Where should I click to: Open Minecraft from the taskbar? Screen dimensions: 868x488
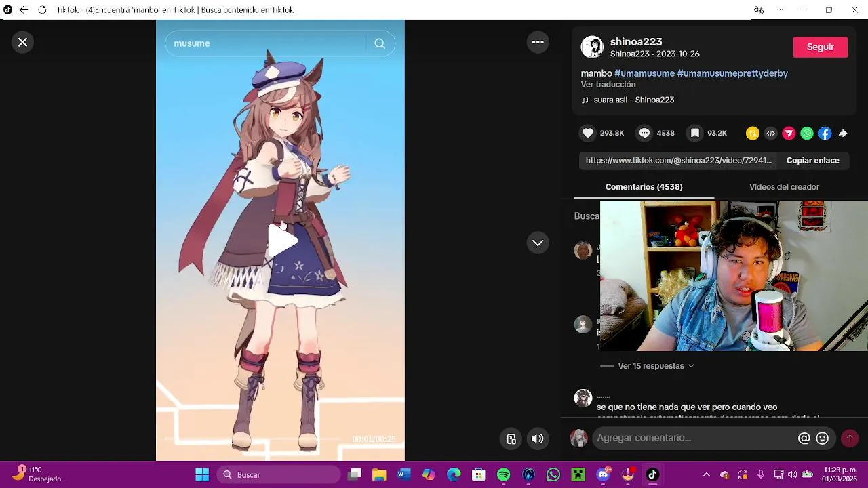coord(578,474)
